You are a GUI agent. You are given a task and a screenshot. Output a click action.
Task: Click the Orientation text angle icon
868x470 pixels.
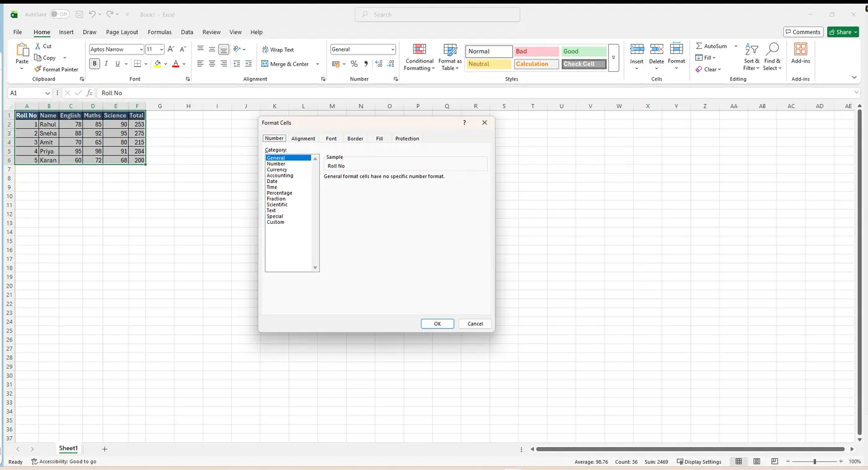coord(237,49)
